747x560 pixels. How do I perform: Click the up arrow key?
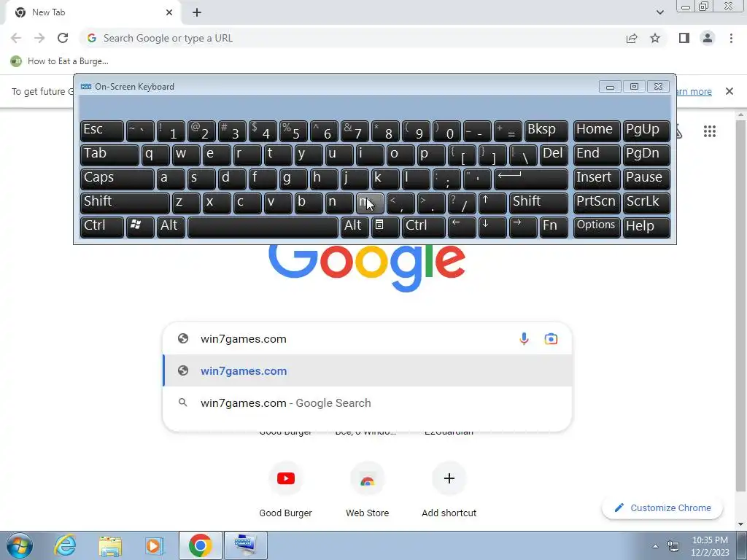(x=492, y=203)
